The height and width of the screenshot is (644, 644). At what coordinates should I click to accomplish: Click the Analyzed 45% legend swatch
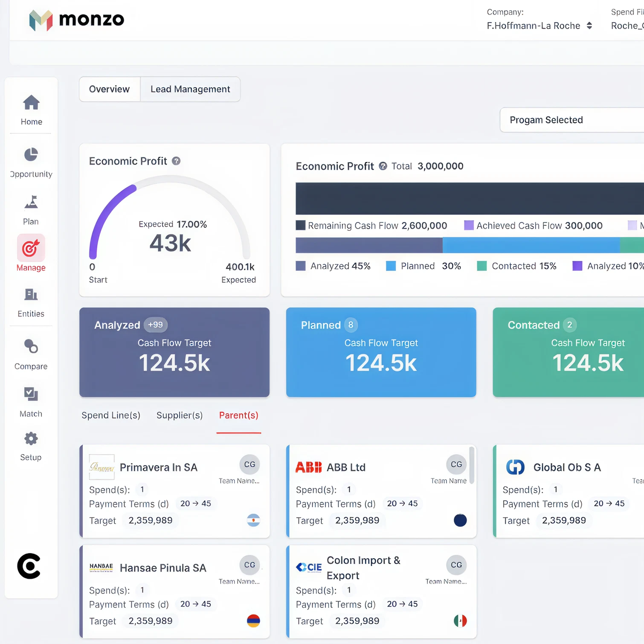point(301,266)
